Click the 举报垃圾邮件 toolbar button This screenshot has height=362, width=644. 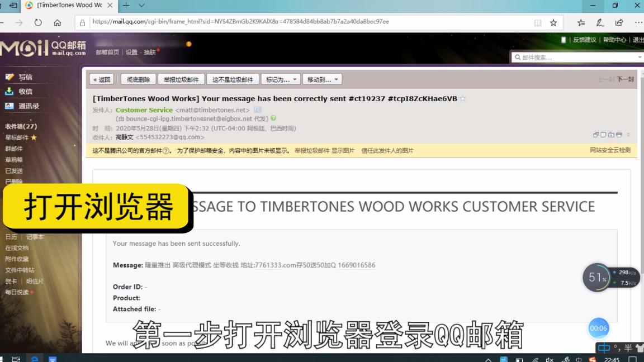[x=181, y=80]
